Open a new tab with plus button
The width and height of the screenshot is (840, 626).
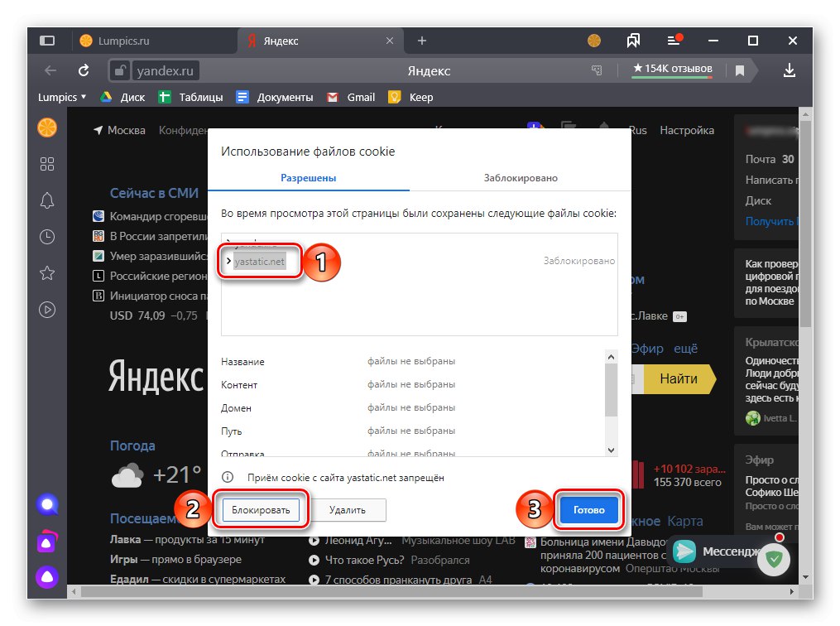tap(421, 41)
